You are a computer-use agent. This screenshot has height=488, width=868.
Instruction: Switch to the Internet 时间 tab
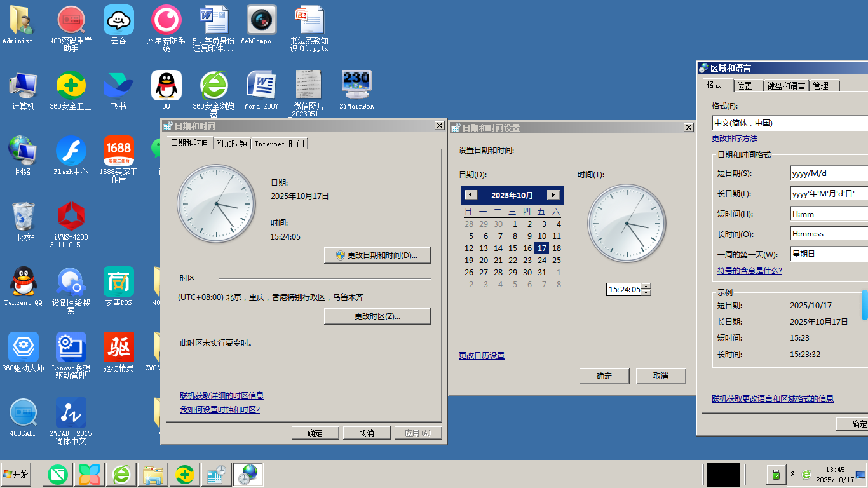tap(279, 144)
